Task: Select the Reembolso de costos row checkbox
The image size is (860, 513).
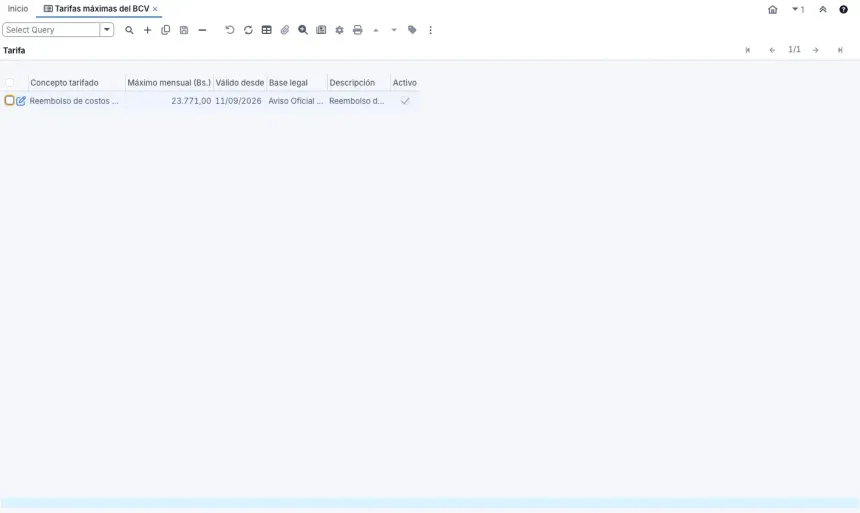Action: (9, 100)
